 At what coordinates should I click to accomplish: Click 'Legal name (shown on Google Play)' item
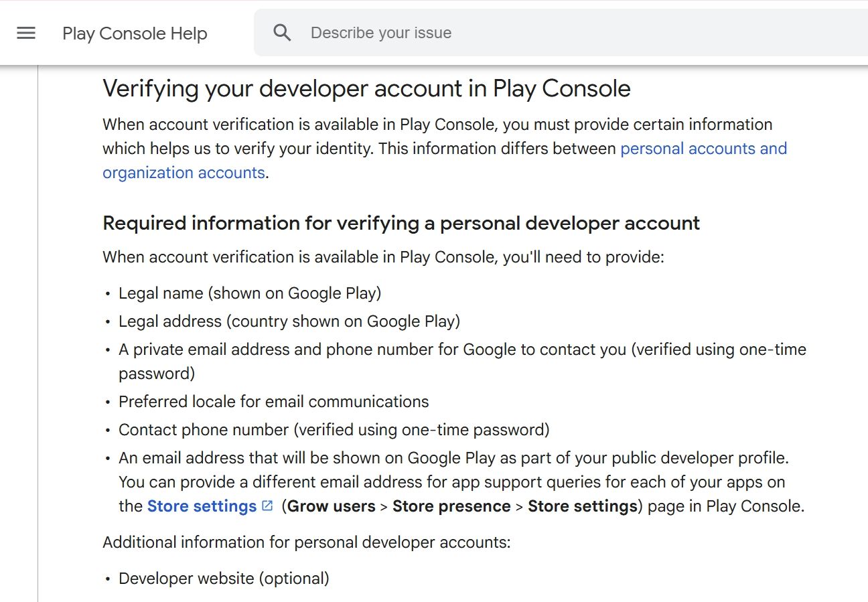pos(250,293)
